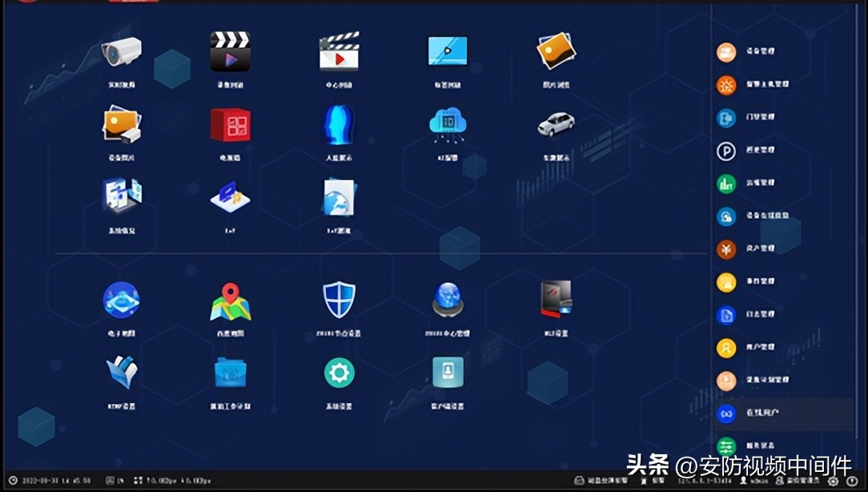Open client settings (客户端设置) module
The image size is (868, 492).
click(x=447, y=373)
